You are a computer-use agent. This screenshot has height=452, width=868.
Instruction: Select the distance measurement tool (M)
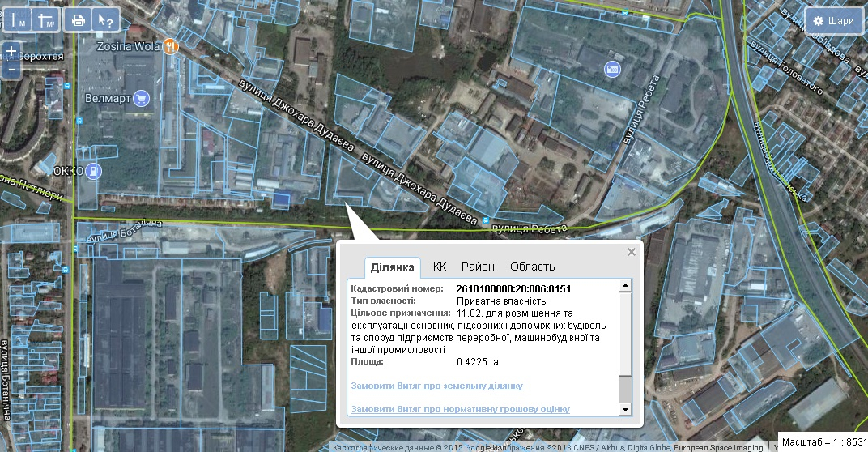(19, 21)
